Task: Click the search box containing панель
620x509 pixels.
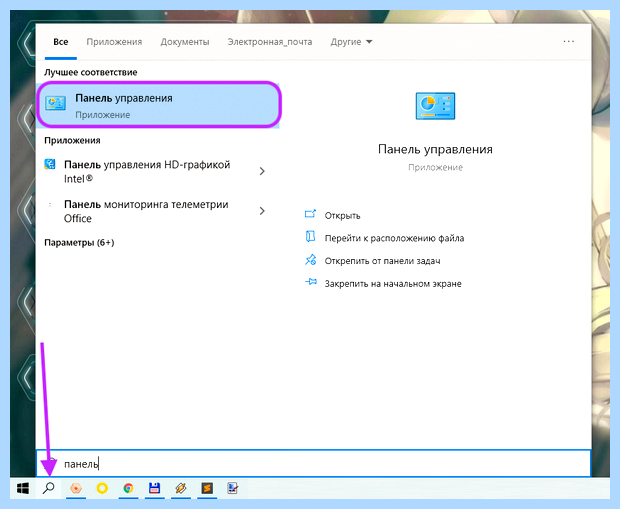Action: (314, 463)
